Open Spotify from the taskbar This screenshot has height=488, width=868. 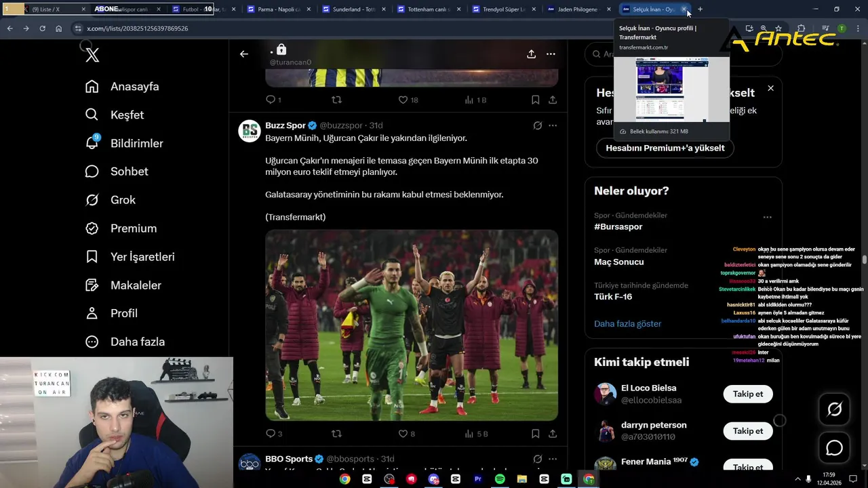pyautogui.click(x=500, y=479)
